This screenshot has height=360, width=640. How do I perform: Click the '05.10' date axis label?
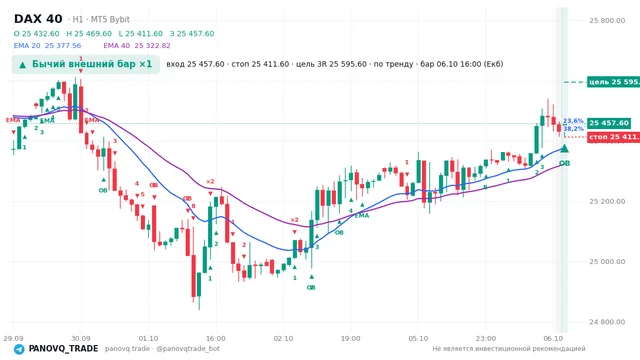coord(418,338)
